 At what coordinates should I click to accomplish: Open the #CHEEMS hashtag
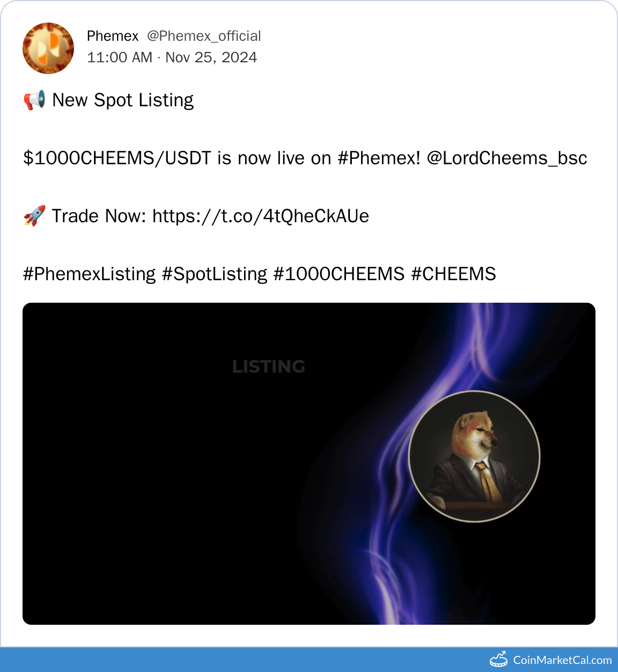click(x=453, y=274)
